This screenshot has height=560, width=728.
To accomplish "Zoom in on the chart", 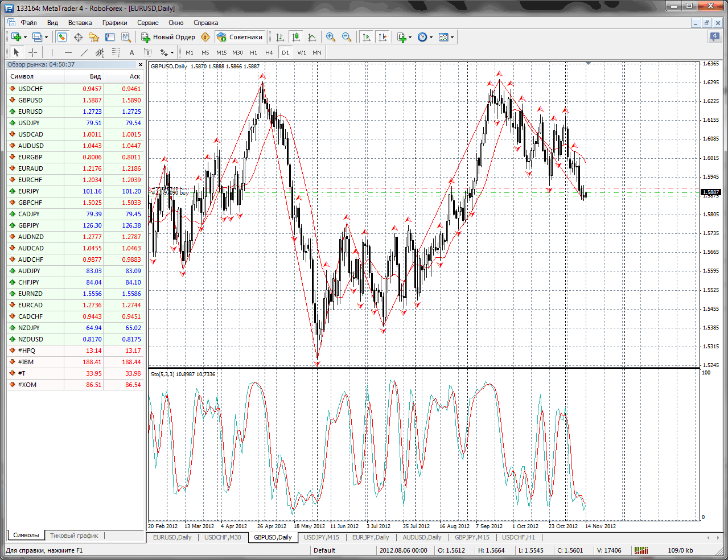I will tap(331, 37).
